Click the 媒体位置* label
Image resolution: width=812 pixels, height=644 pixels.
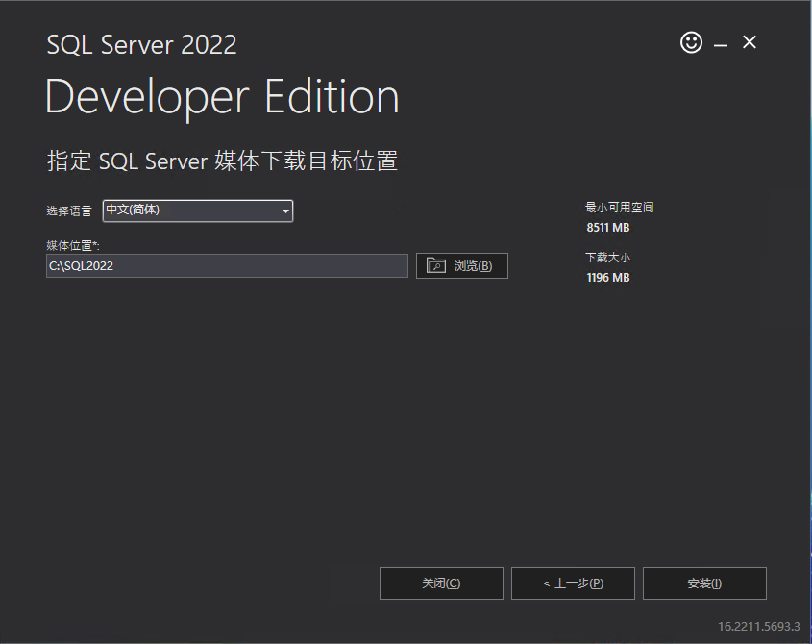72,245
